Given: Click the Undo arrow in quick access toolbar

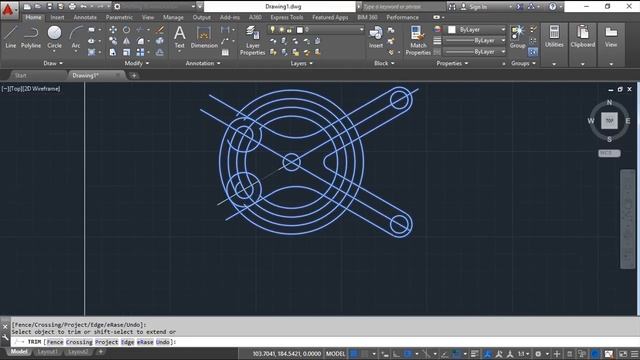Looking at the screenshot, I should click(x=84, y=7).
